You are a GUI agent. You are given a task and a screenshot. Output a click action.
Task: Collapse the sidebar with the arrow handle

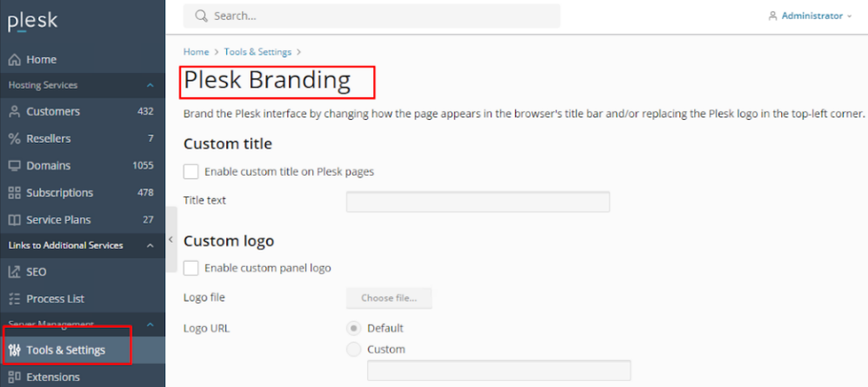pyautogui.click(x=171, y=239)
